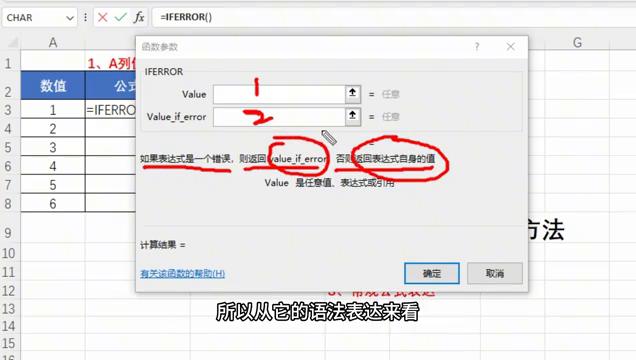
Task: Select cell containing value 2 in column A
Action: (53, 129)
